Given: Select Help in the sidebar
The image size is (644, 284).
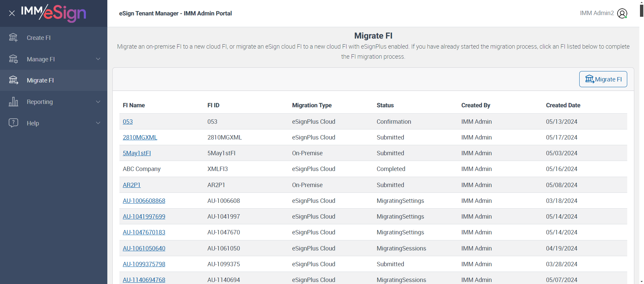Looking at the screenshot, I should (x=54, y=123).
